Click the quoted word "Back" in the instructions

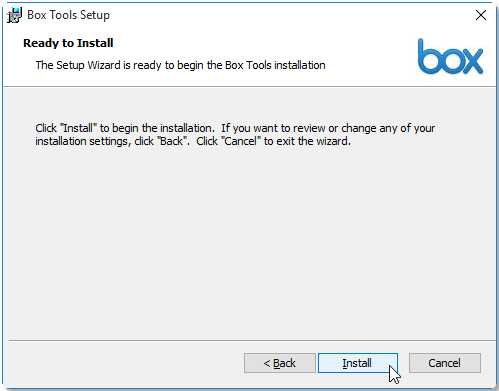[172, 141]
